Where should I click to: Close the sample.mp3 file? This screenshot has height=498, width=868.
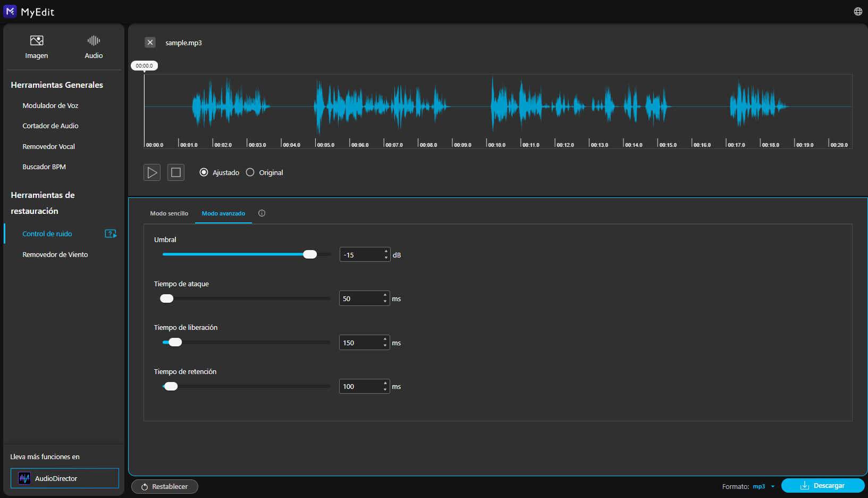click(x=150, y=43)
